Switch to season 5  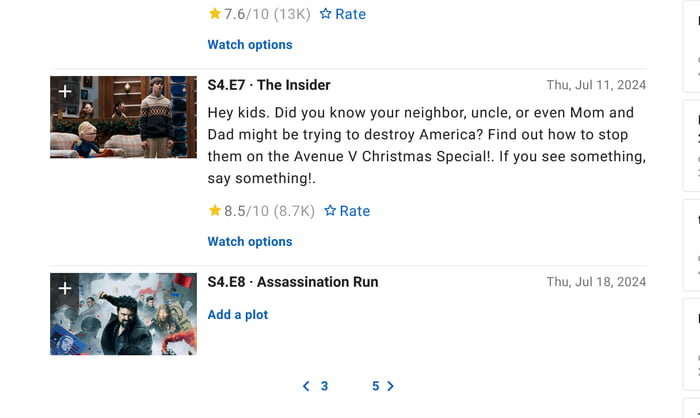(x=375, y=386)
